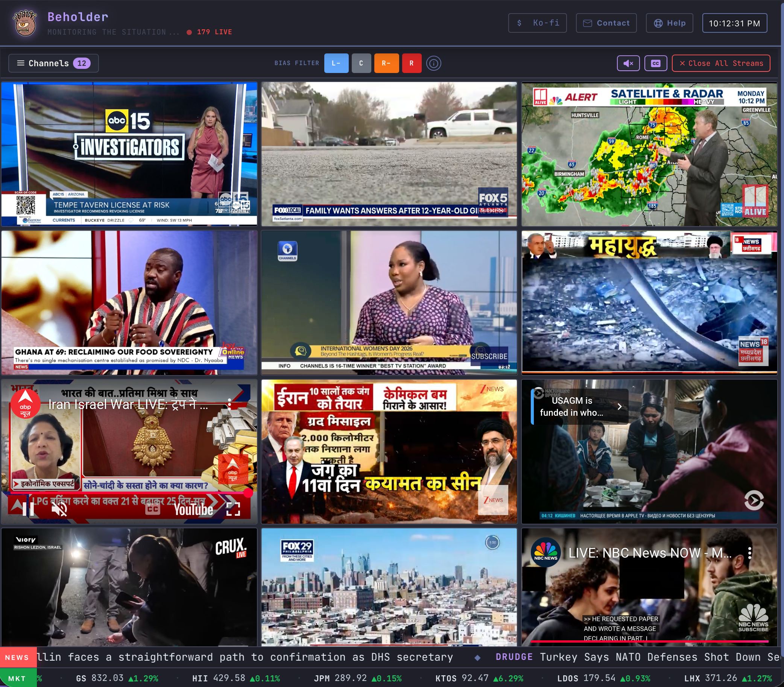The image size is (784, 687).
Task: Click the Contact button
Action: click(x=606, y=23)
